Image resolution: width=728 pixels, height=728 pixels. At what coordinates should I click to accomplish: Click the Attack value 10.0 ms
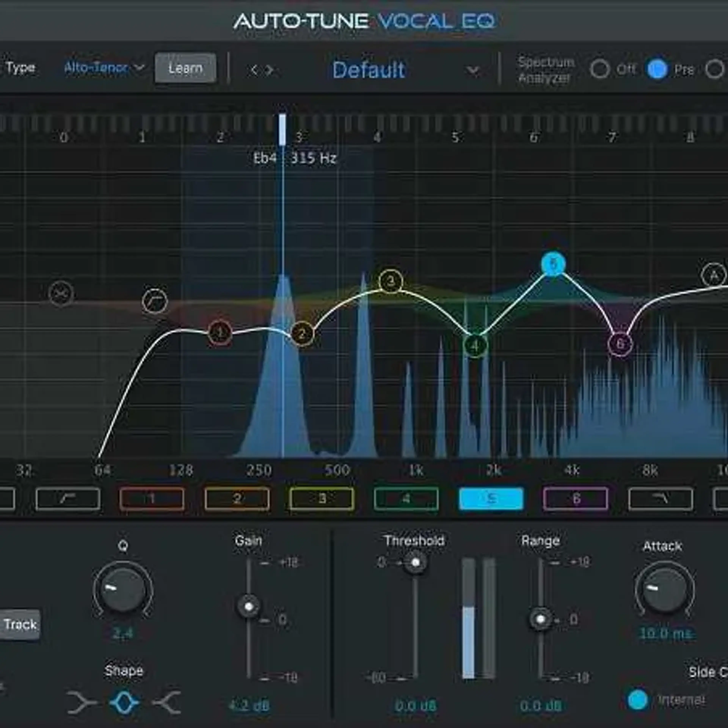click(x=665, y=634)
